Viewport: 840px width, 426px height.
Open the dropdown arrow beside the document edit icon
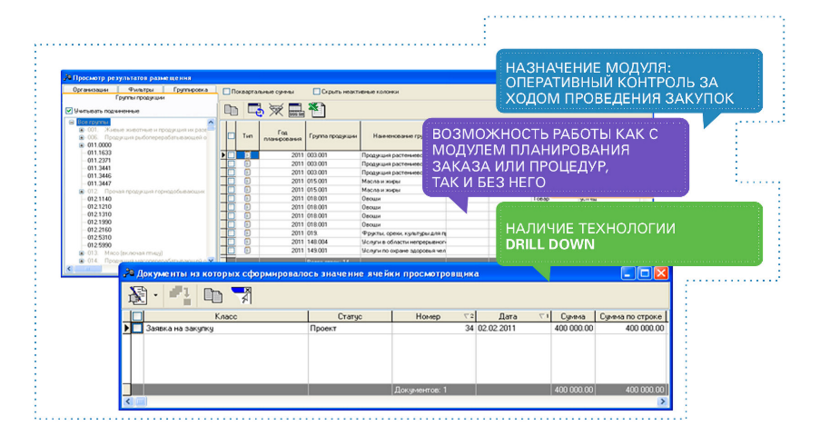(x=156, y=296)
